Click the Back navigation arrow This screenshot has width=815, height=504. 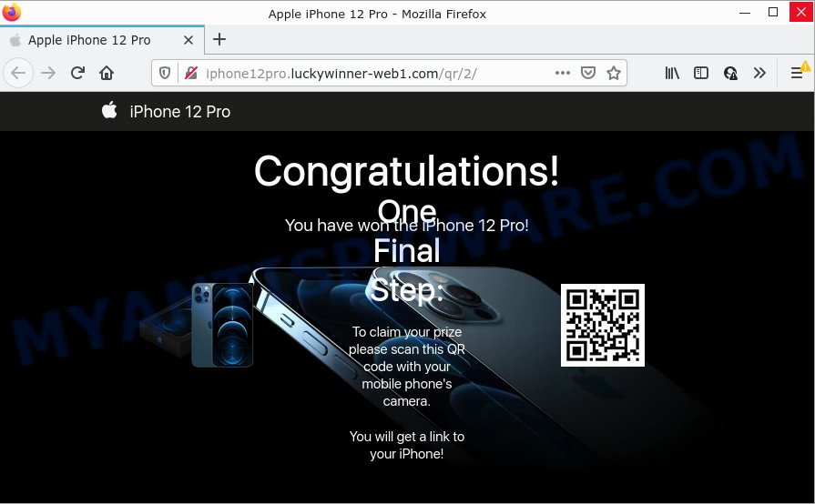click(x=18, y=73)
